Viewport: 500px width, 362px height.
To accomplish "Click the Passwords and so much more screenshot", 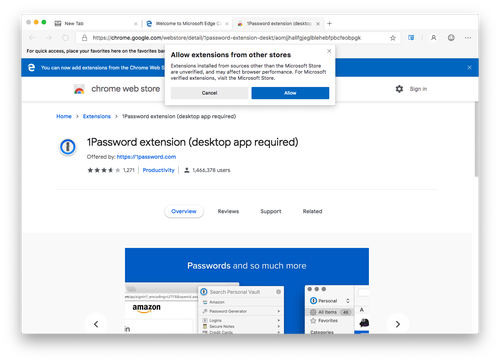I will click(x=247, y=291).
